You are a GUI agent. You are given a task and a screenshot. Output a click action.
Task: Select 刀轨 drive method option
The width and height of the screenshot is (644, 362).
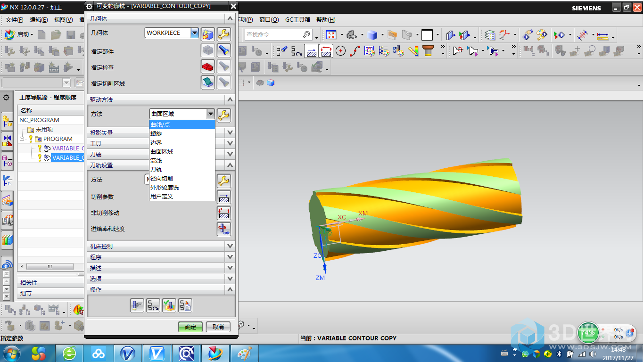pyautogui.click(x=156, y=170)
